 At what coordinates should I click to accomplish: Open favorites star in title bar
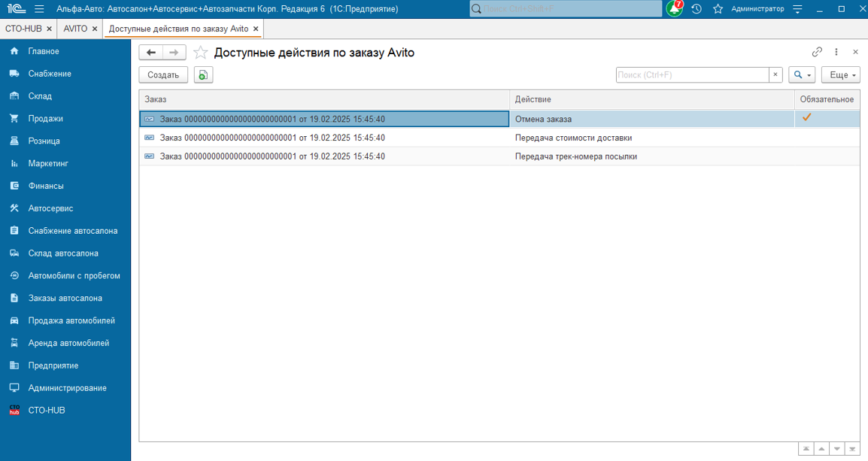[x=718, y=9]
